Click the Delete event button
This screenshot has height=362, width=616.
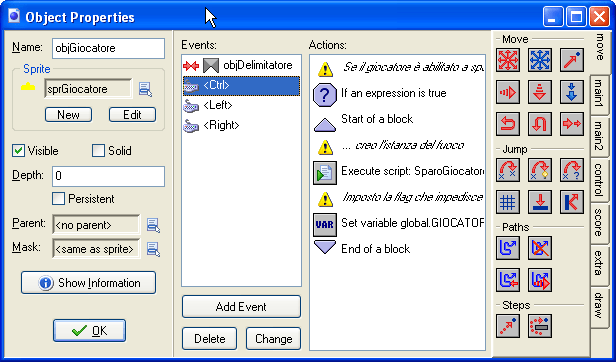pos(209,338)
